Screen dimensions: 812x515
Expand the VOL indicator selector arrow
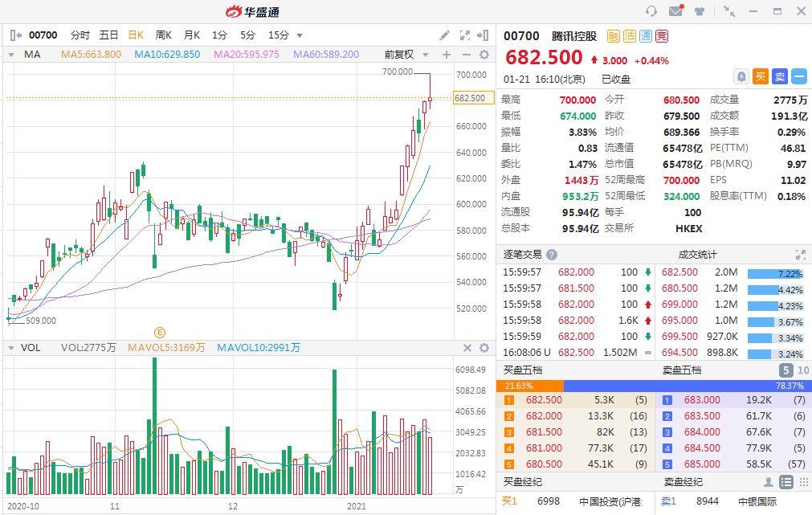click(x=11, y=348)
